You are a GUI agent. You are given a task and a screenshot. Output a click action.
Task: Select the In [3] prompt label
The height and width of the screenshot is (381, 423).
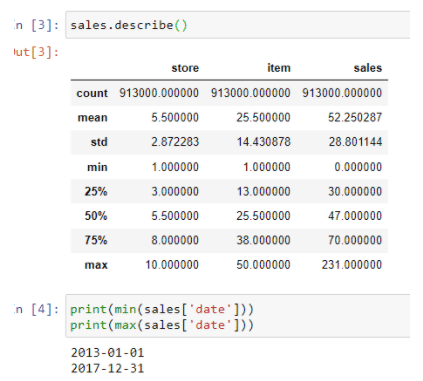[36, 25]
